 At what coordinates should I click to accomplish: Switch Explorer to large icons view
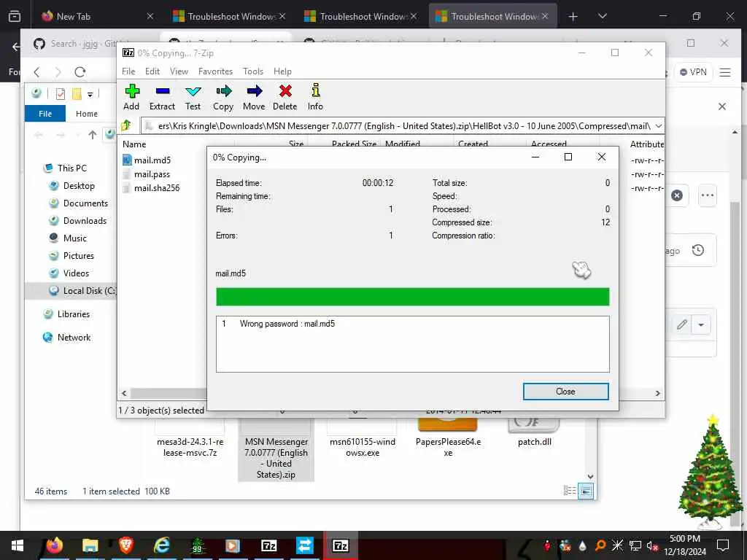pos(586,491)
